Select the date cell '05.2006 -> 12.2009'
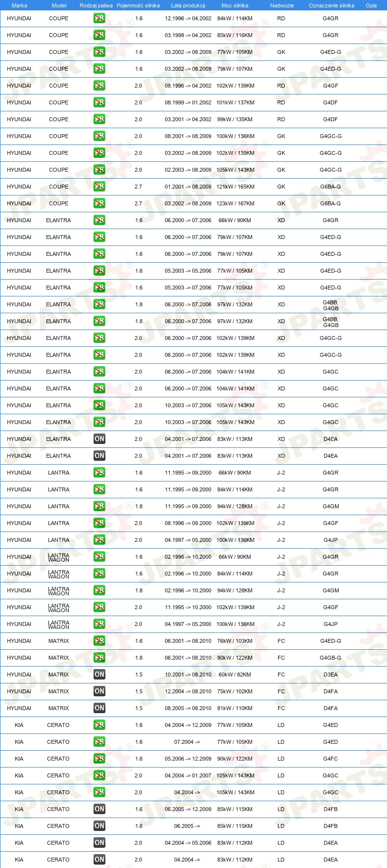Image resolution: width=387 pixels, height=868 pixels. 188,759
